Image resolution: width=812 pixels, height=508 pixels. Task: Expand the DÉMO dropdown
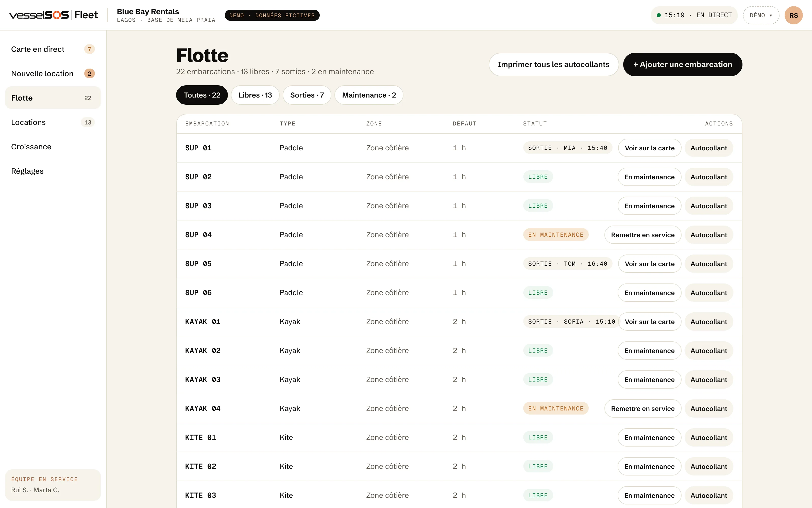(x=761, y=15)
